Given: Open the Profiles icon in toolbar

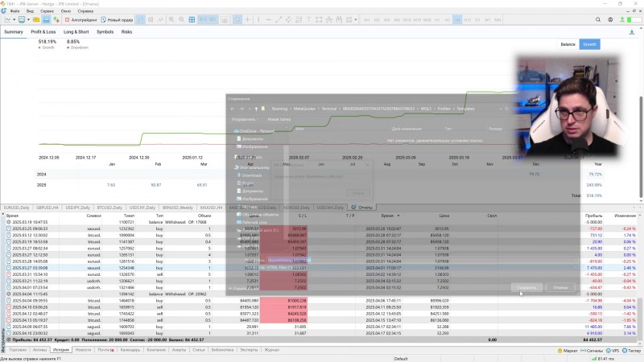Looking at the screenshot, I should point(22,19).
